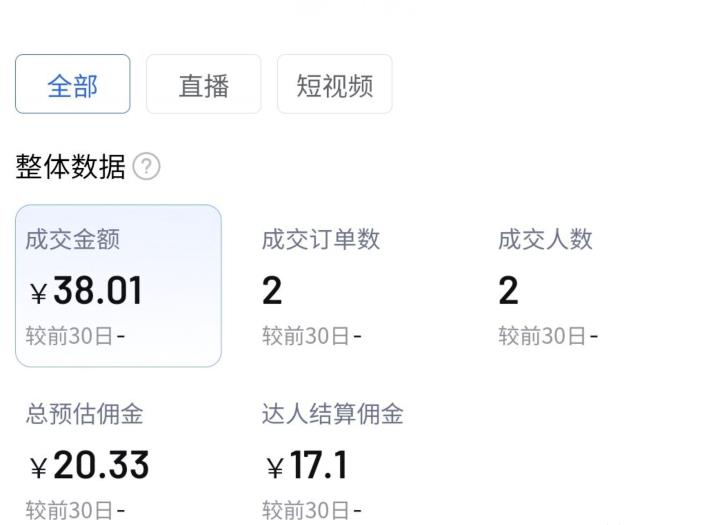Click 较前30日 comparison under 达人结算佣金
This screenshot has height=525, width=708.
(311, 510)
